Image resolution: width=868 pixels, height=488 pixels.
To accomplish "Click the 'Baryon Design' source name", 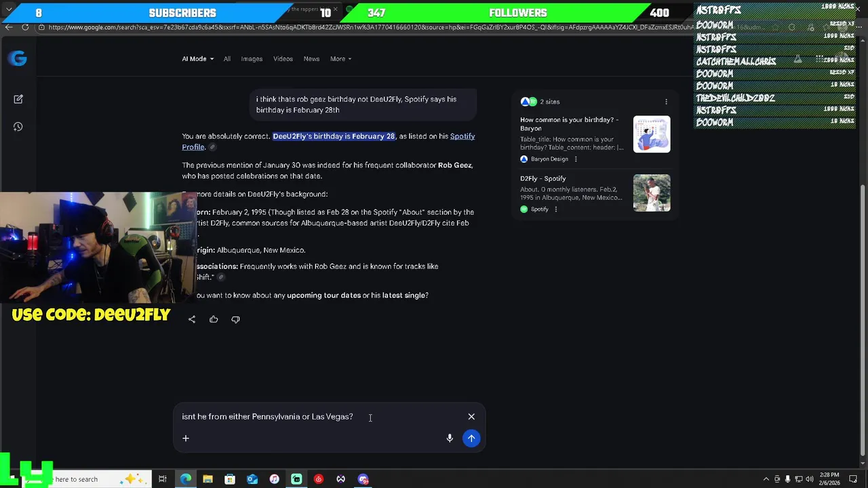I will click(x=549, y=159).
